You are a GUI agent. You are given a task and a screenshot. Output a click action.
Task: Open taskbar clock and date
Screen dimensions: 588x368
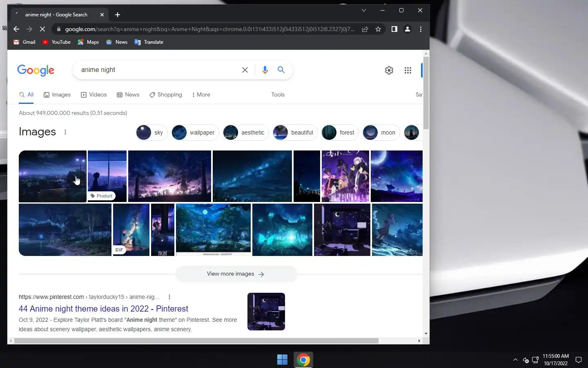coord(555,360)
